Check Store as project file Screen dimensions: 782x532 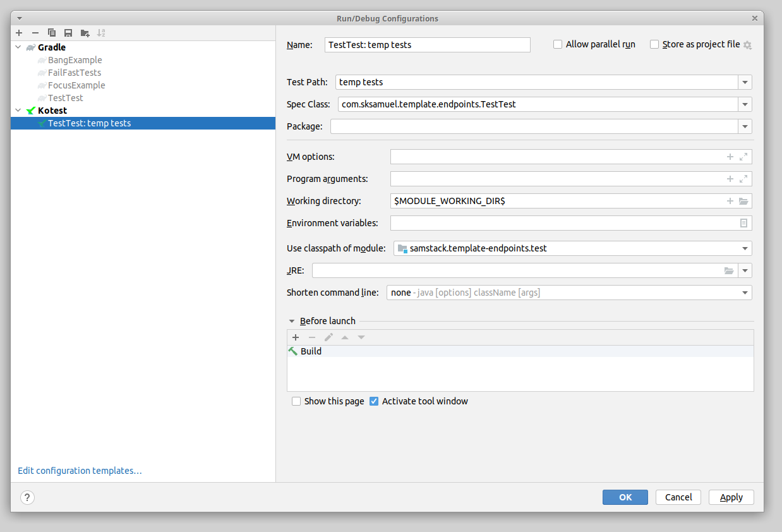(x=654, y=44)
